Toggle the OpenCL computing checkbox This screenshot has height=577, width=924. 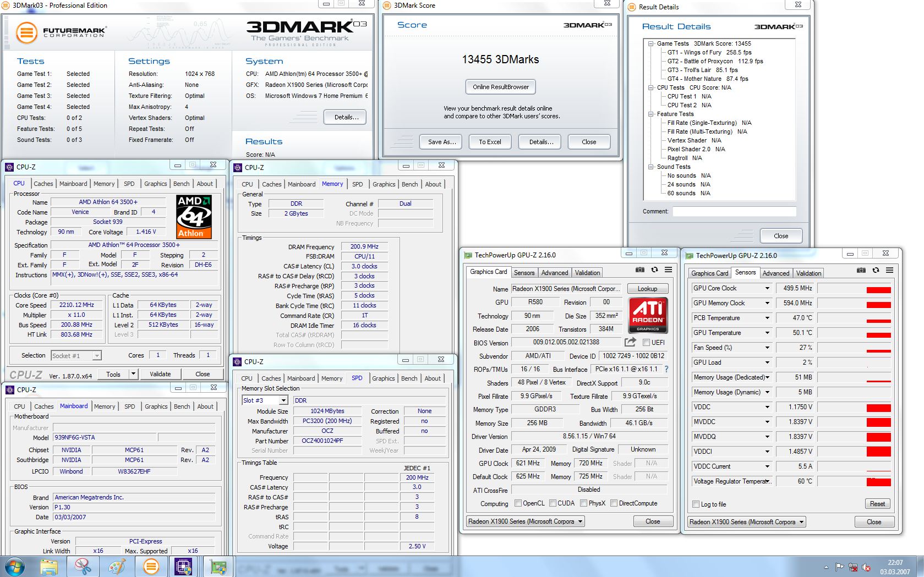tap(518, 503)
